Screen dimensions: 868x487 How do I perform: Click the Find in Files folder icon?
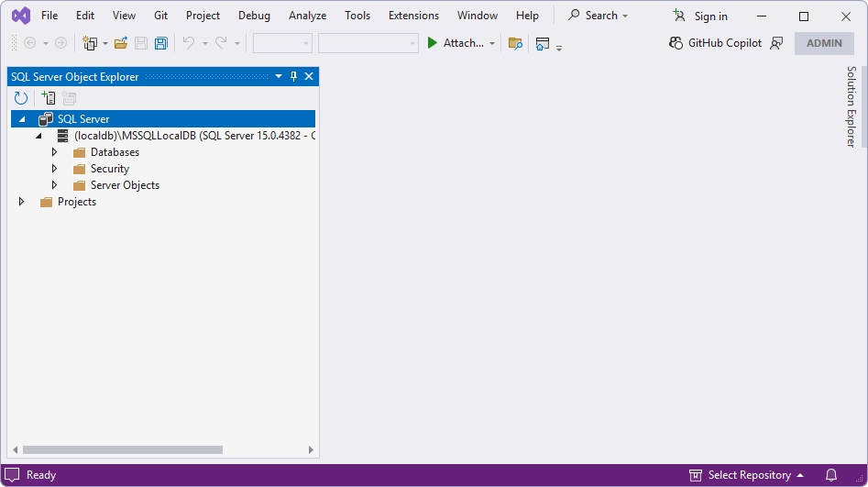click(515, 43)
